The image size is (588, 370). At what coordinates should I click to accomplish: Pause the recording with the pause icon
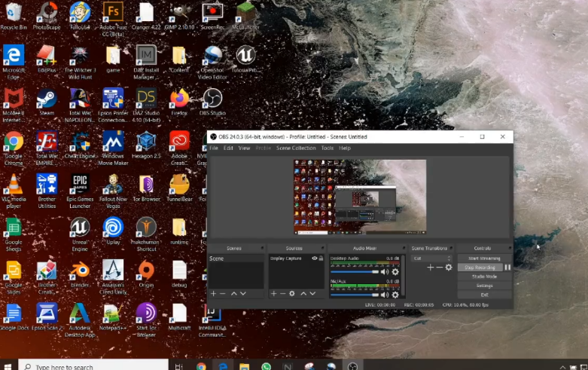pyautogui.click(x=507, y=268)
